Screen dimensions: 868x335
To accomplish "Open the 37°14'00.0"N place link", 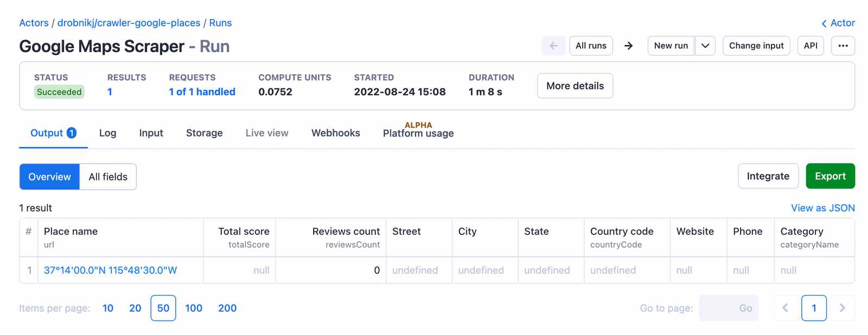I will click(x=110, y=270).
